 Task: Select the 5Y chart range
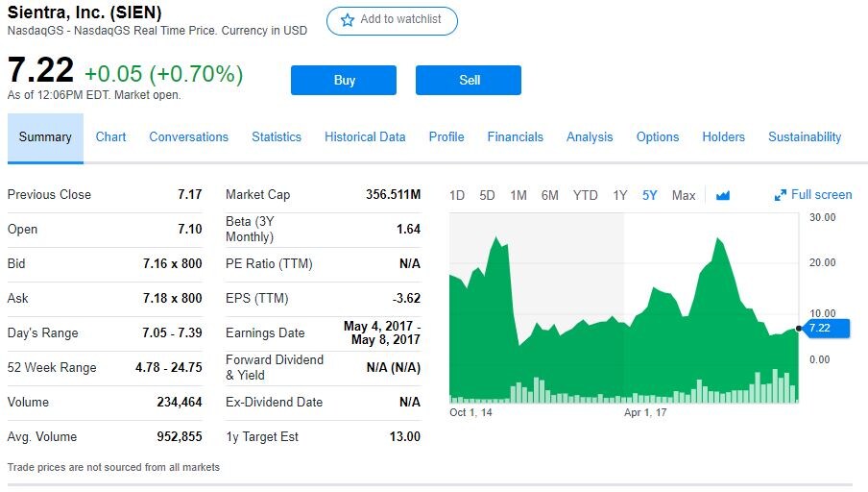[649, 196]
